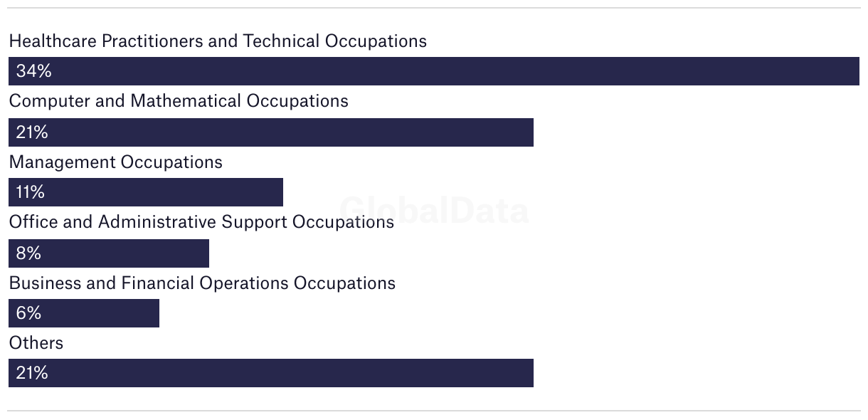Click the Business and Financial Operations 6% bar
The height and width of the screenshot is (420, 868).
point(84,313)
